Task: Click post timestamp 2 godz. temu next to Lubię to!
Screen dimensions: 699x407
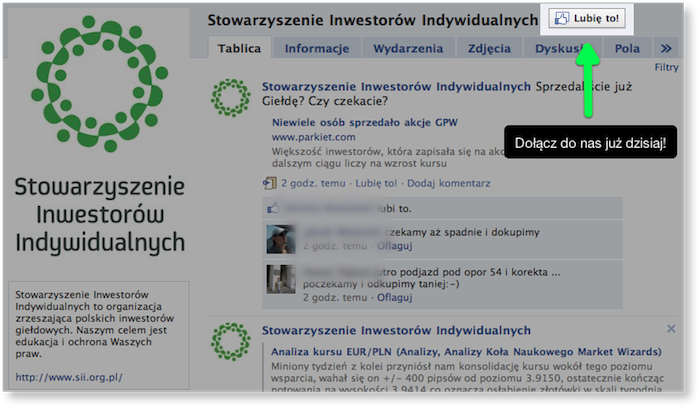Action: [313, 183]
